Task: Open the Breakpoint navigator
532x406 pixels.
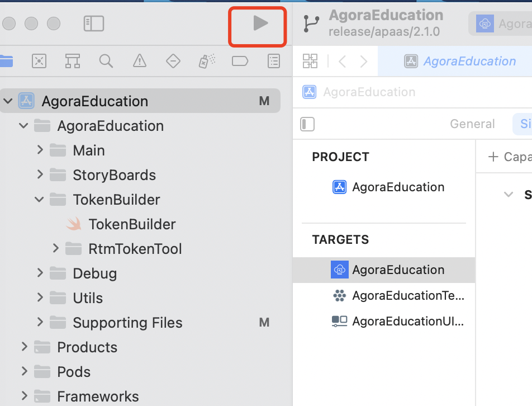Action: pos(240,62)
